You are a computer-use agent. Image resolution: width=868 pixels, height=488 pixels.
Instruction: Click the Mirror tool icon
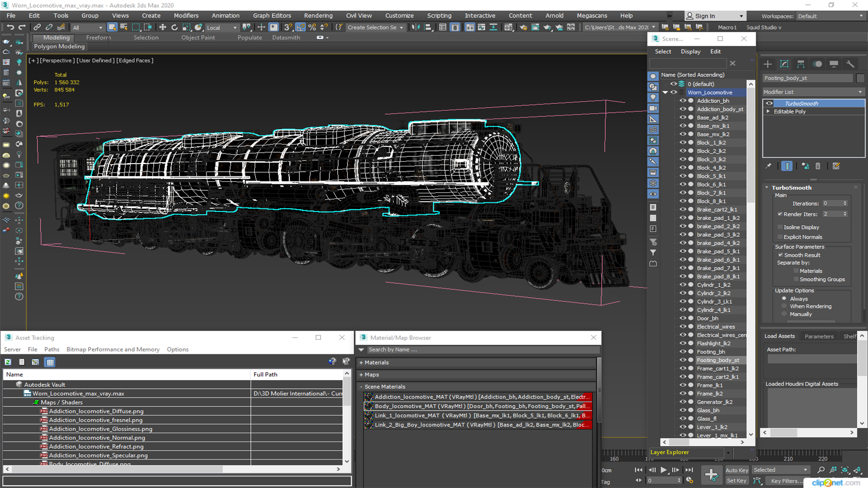(415, 27)
